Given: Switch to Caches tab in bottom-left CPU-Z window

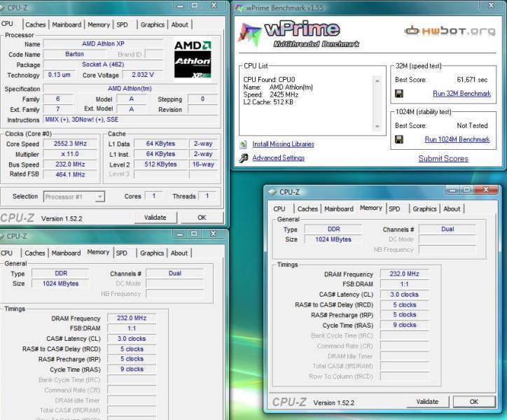Looking at the screenshot, I should (35, 253).
